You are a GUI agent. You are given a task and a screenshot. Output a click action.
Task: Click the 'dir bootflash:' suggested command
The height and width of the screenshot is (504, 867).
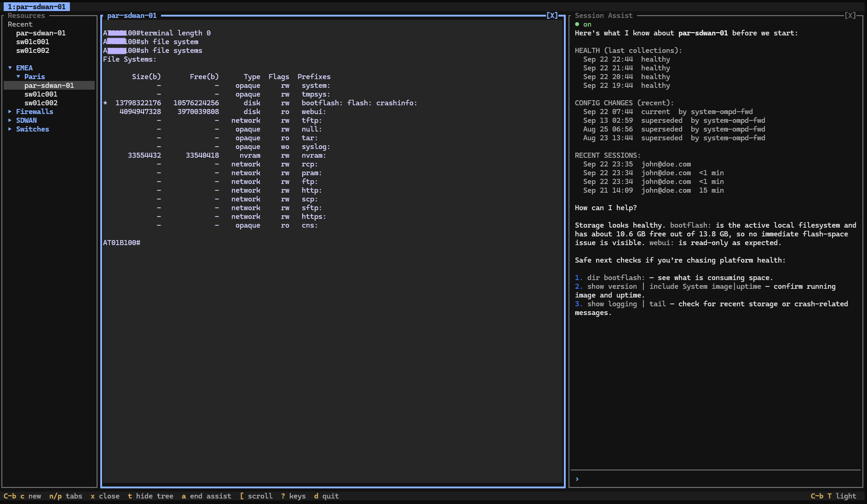click(616, 277)
